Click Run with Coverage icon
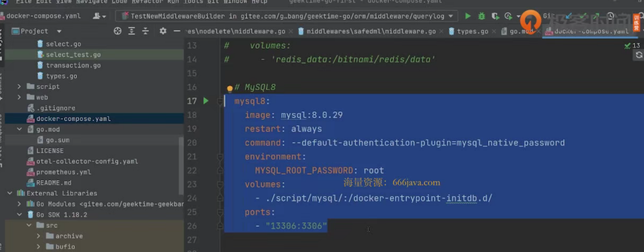The image size is (644, 252). pyautogui.click(x=495, y=16)
